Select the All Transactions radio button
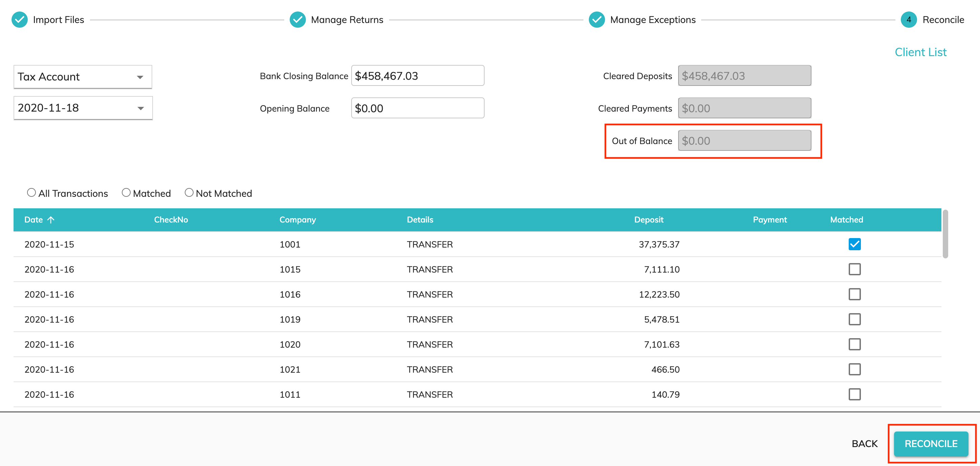This screenshot has width=980, height=466. [x=31, y=193]
